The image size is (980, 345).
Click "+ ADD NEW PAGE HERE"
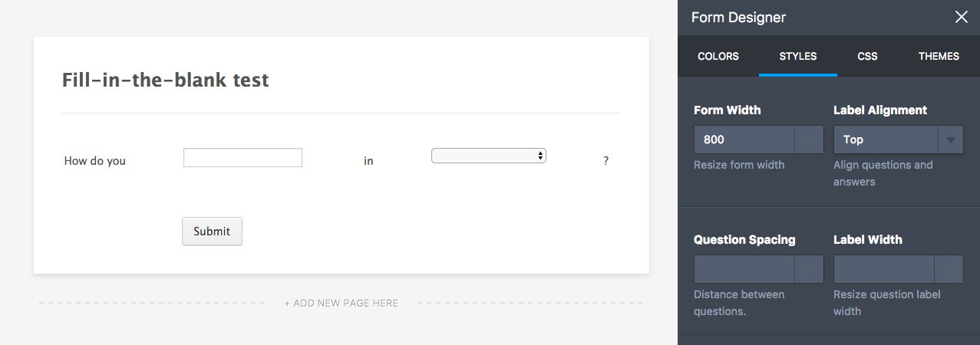[x=342, y=303]
